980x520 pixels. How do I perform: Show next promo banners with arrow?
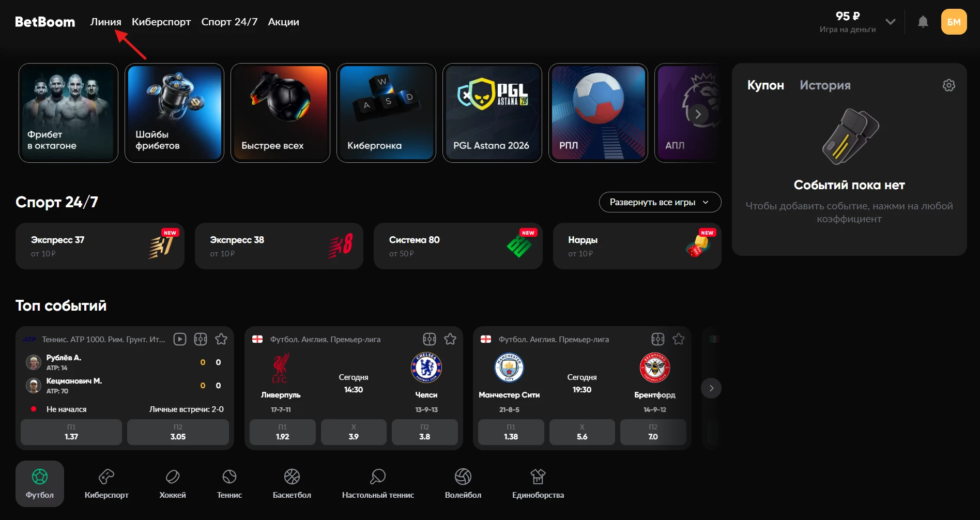(698, 114)
